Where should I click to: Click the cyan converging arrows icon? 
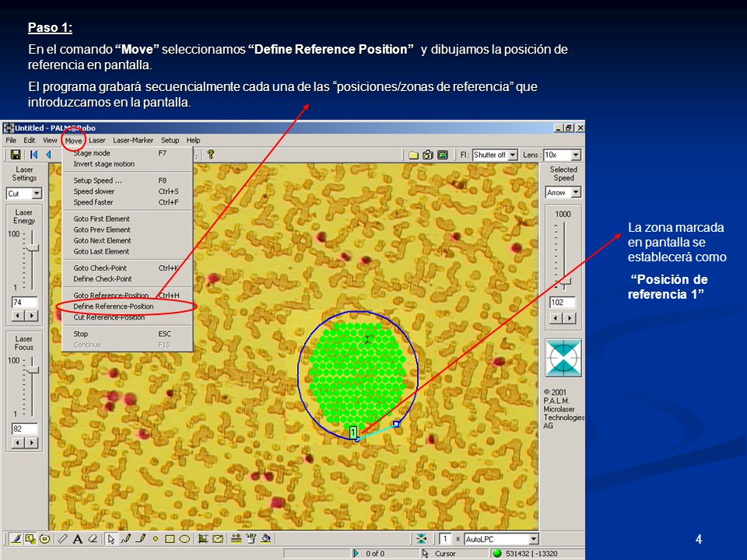(x=422, y=538)
